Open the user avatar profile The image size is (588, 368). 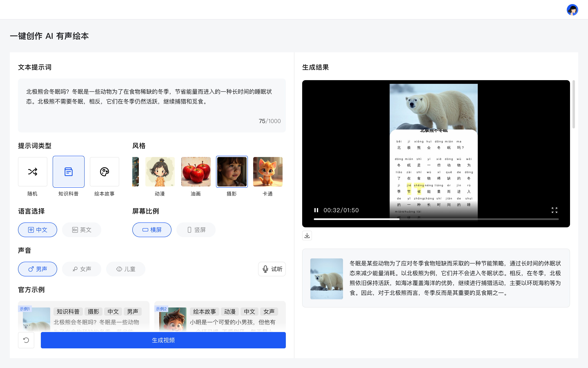tap(572, 10)
